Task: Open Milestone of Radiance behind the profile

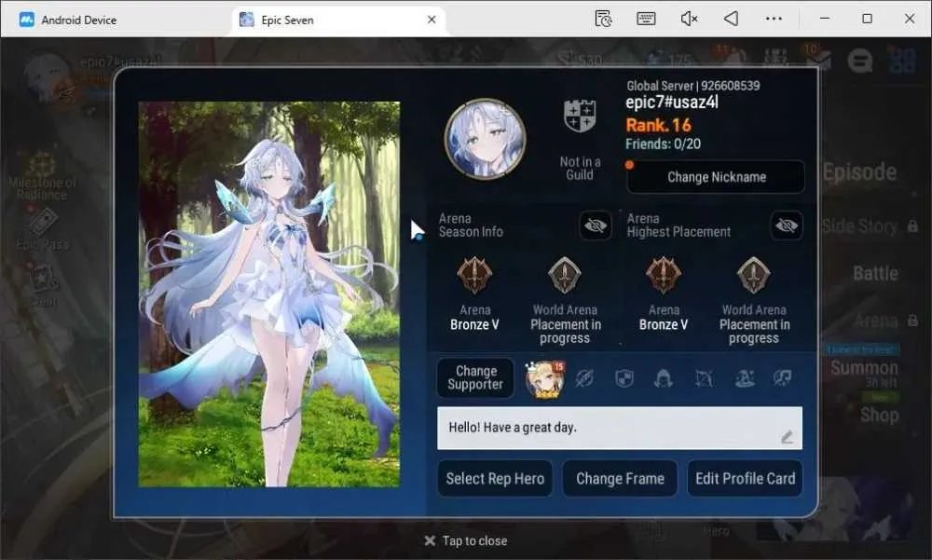Action: [42, 176]
